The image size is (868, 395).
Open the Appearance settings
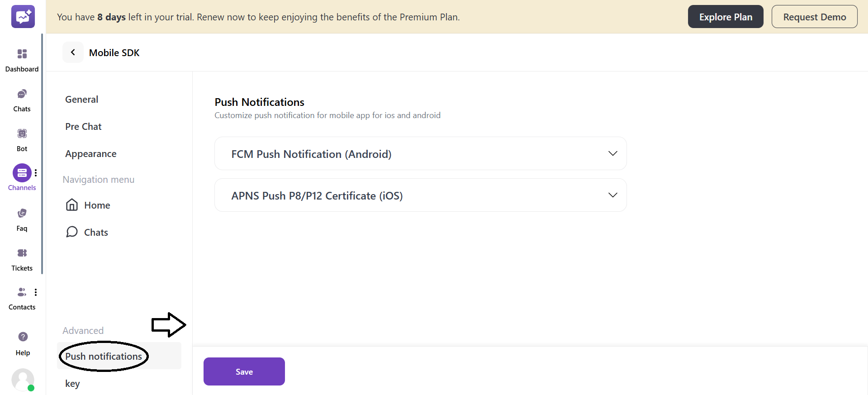[x=90, y=153]
